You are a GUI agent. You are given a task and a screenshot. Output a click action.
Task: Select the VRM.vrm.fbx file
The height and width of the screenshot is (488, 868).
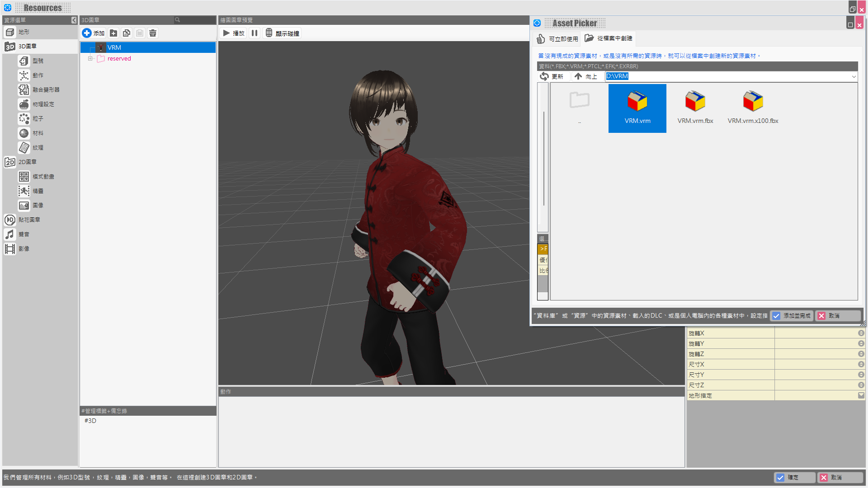point(695,108)
